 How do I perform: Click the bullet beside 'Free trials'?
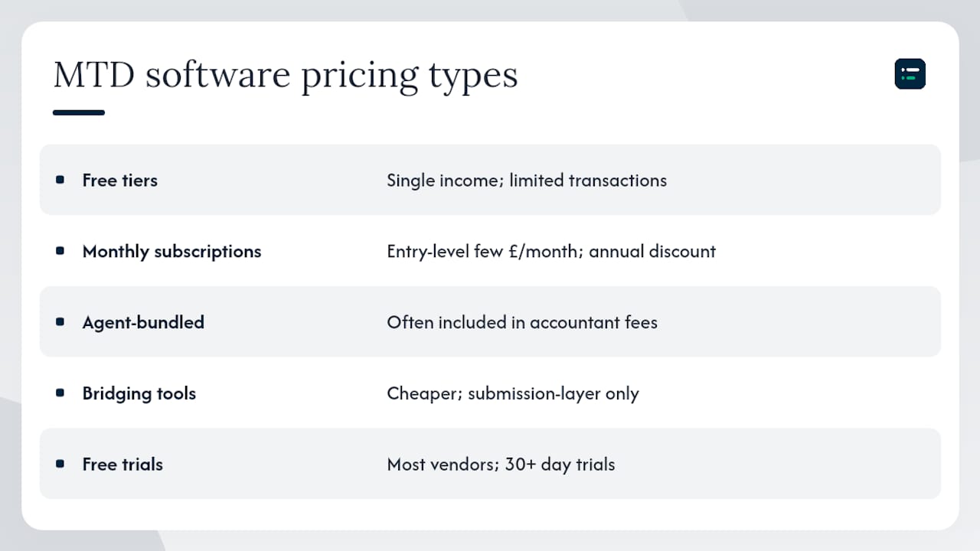(60, 464)
